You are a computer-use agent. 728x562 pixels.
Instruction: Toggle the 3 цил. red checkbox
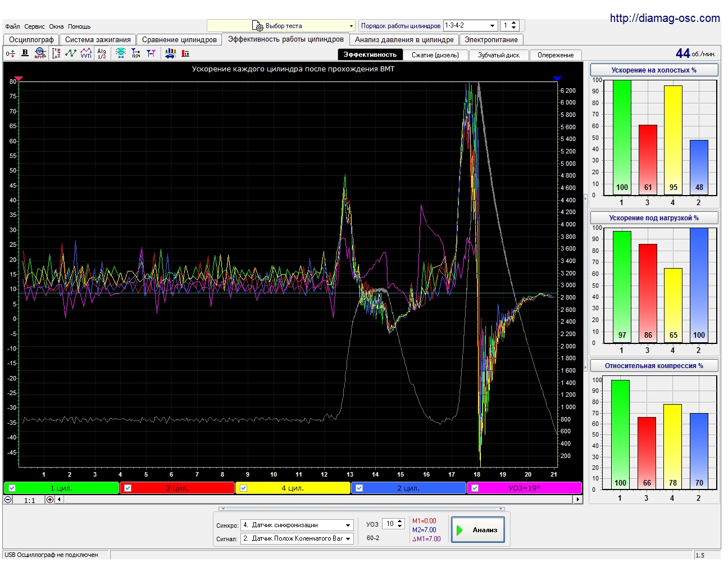[x=128, y=488]
